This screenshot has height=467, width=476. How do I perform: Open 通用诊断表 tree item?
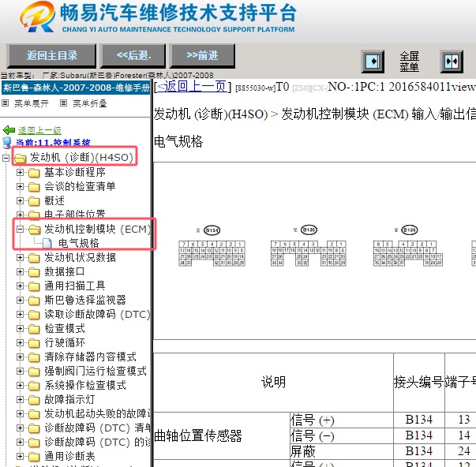(x=69, y=456)
